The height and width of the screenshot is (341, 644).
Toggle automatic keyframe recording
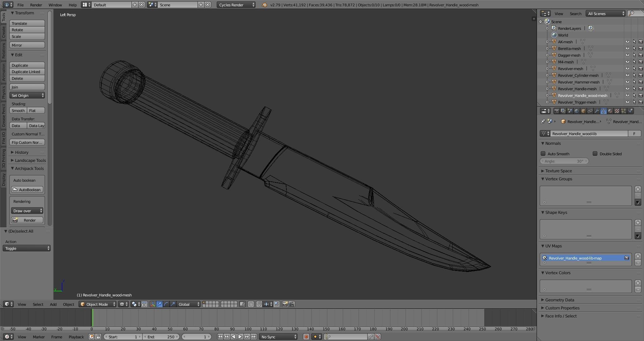306,337
